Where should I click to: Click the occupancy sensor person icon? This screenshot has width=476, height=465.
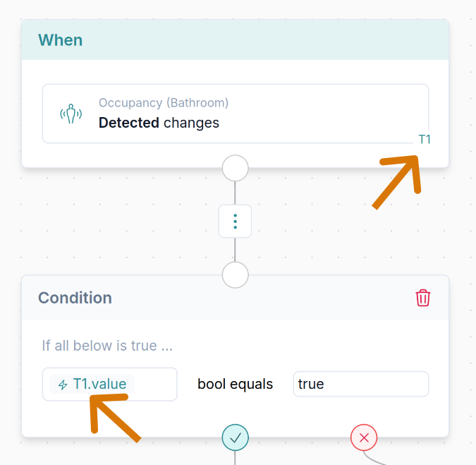click(x=71, y=114)
